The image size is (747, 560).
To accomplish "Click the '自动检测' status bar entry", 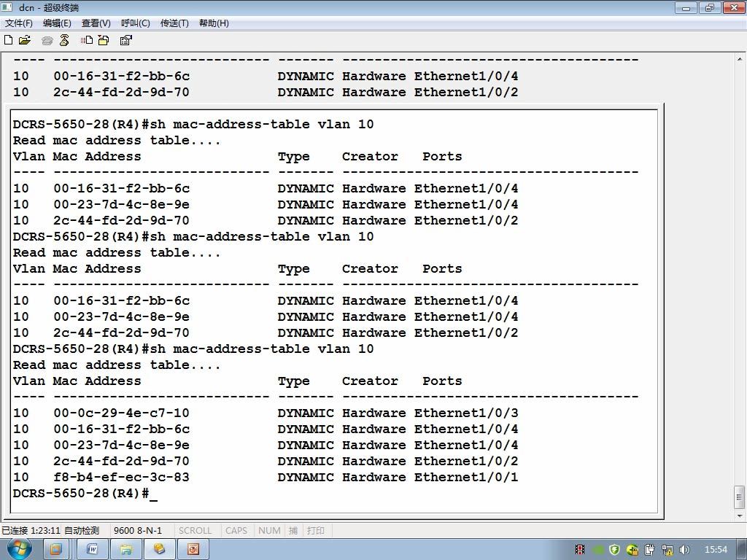I will point(82,530).
